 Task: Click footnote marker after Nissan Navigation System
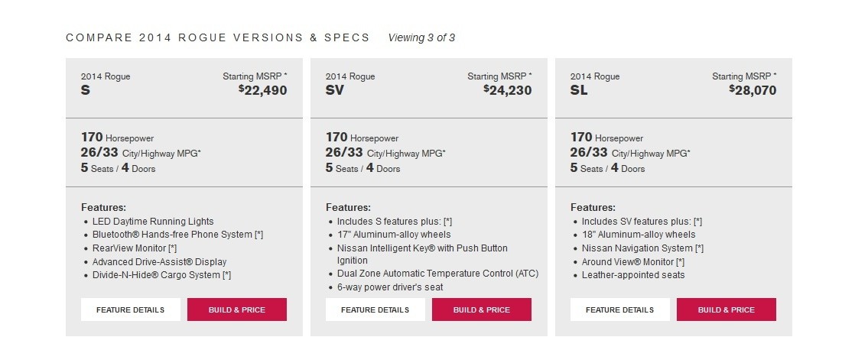(x=700, y=248)
